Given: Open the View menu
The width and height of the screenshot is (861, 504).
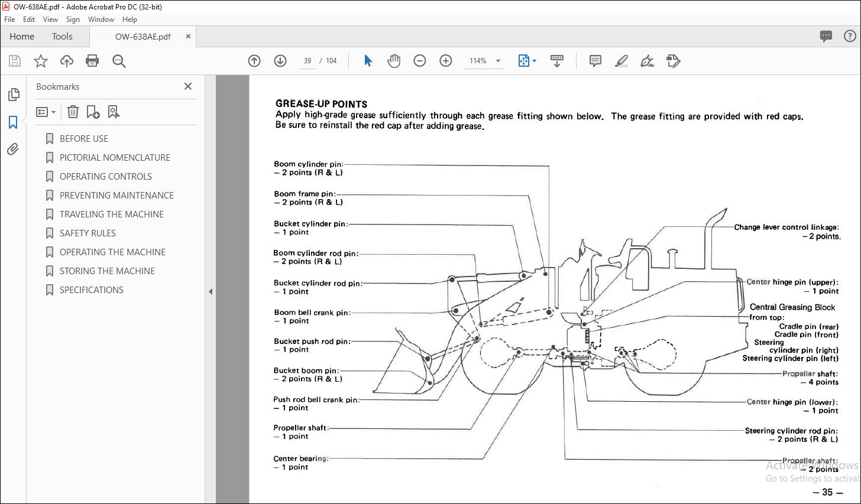Looking at the screenshot, I should (x=51, y=19).
